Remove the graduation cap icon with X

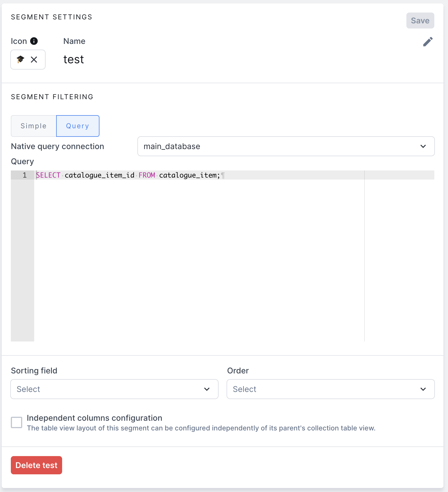pos(34,60)
